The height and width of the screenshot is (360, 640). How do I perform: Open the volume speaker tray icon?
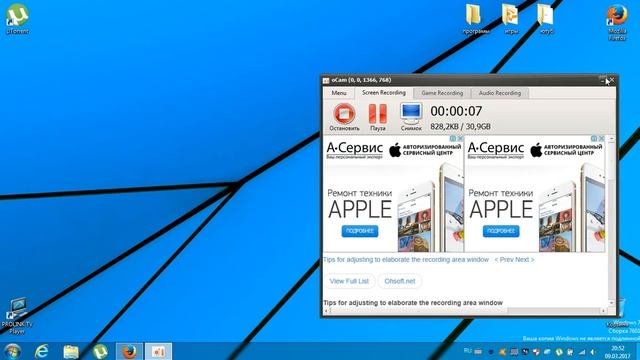coord(593,352)
